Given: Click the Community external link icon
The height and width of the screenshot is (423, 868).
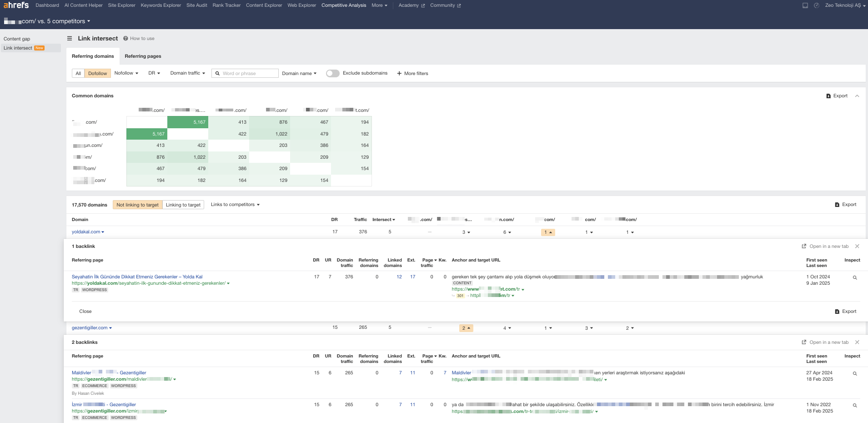Looking at the screenshot, I should click(x=459, y=6).
